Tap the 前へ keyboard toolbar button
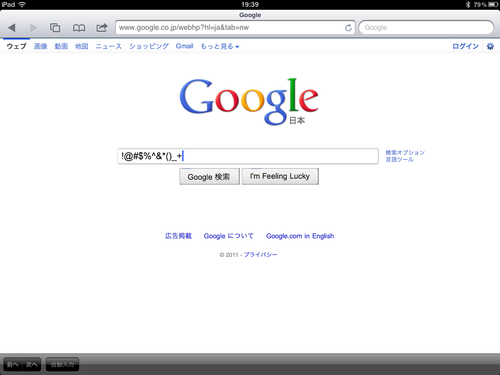500x375 pixels. (13, 364)
